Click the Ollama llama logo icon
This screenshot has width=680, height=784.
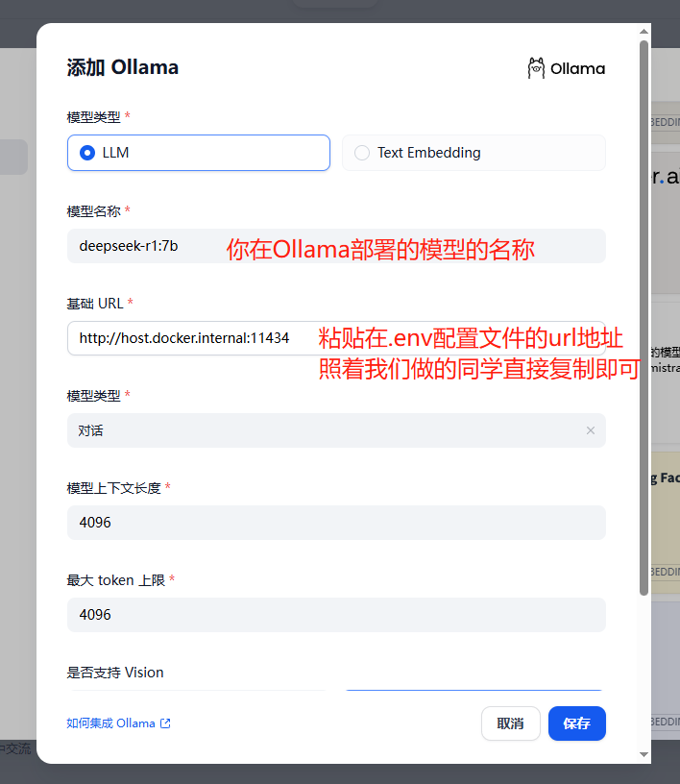(536, 68)
